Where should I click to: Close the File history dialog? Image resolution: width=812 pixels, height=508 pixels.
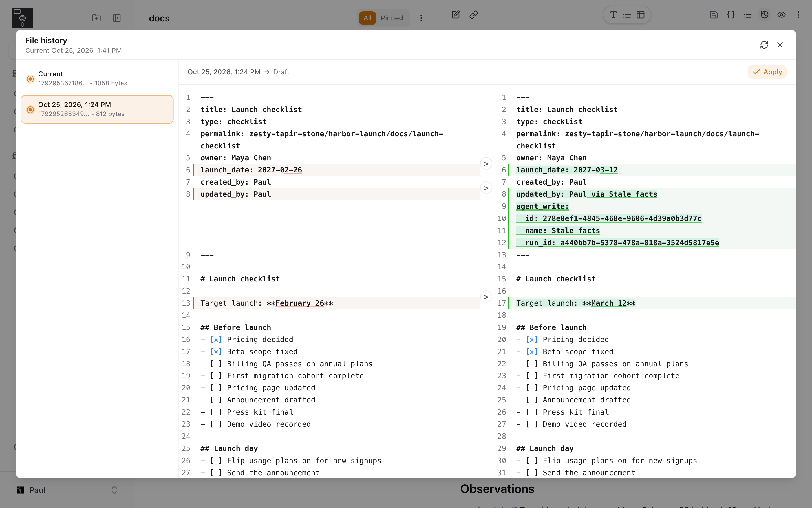click(x=780, y=45)
